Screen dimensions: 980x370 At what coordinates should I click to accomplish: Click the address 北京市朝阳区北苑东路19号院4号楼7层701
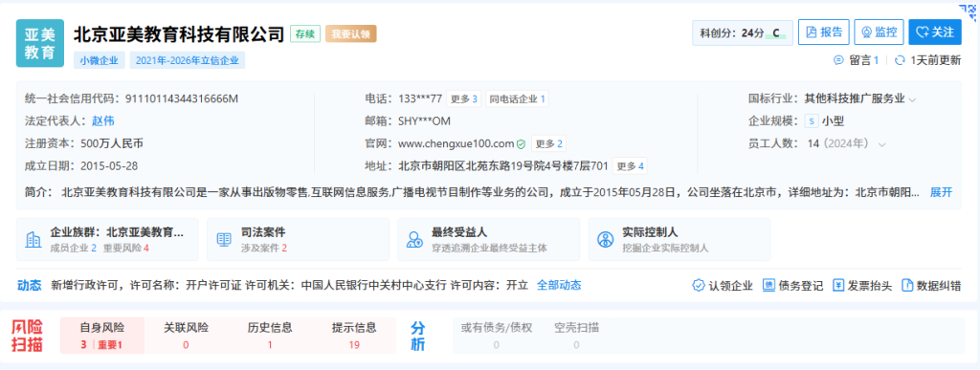coord(503,166)
